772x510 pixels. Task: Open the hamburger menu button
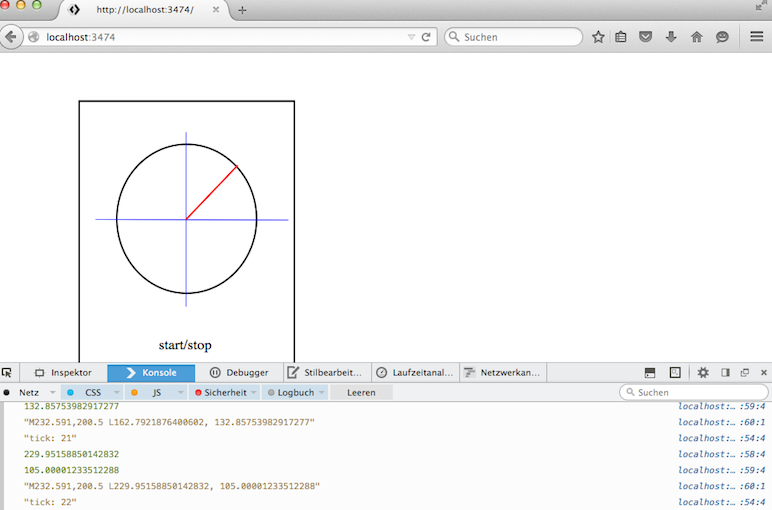click(757, 37)
